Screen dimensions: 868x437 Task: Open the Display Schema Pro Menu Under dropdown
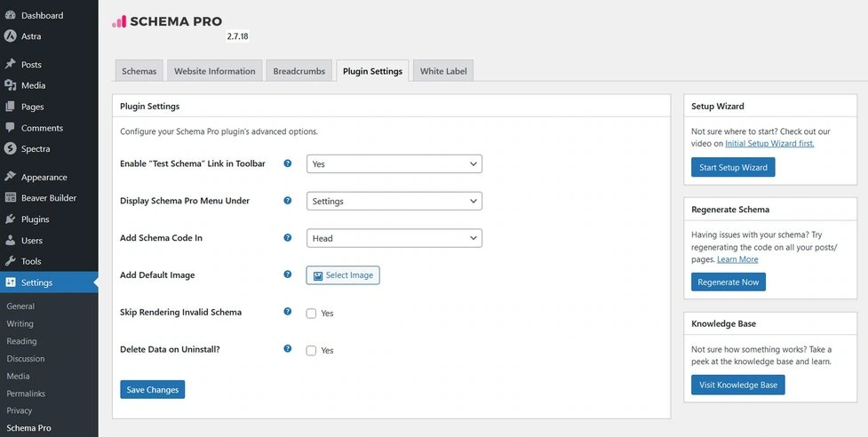coord(394,202)
